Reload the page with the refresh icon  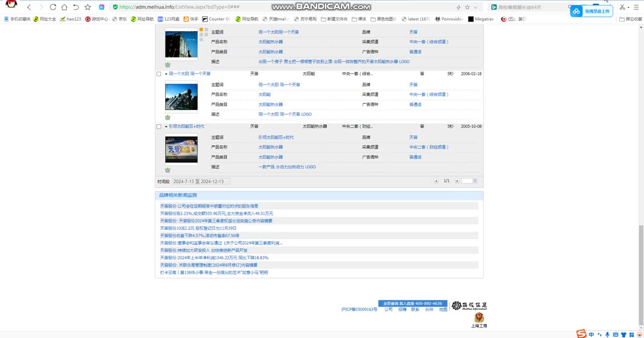coord(52,7)
